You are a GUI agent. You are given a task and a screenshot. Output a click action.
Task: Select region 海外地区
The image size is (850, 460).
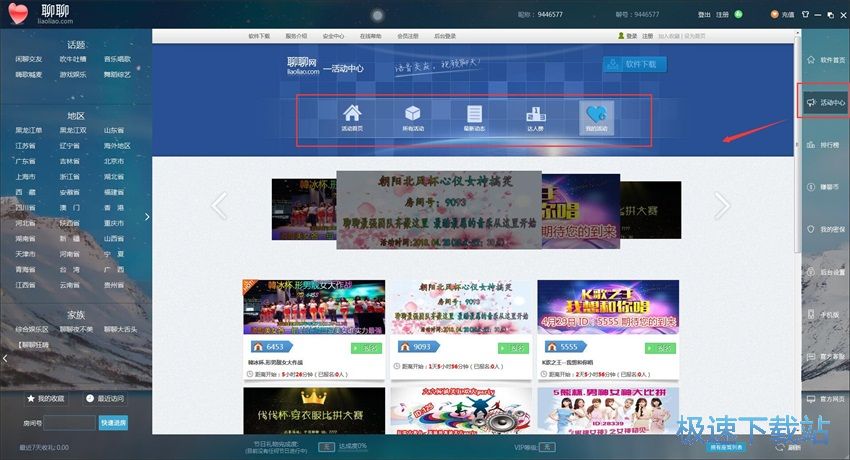tap(117, 146)
